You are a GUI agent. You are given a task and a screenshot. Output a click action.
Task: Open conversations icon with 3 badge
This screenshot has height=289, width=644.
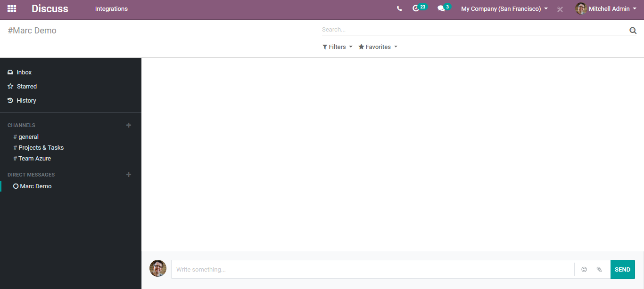(444, 8)
